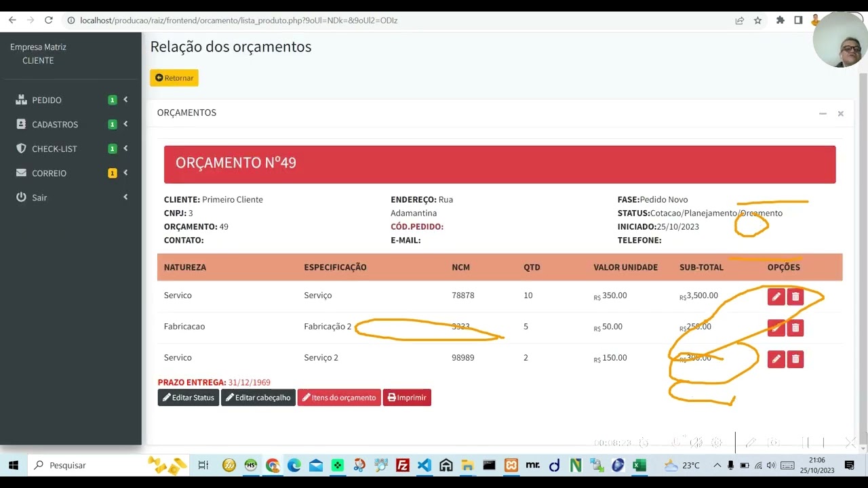Screen dimensions: 868x488
Task: Edit the Servico 78878 item row
Action: [x=776, y=297]
